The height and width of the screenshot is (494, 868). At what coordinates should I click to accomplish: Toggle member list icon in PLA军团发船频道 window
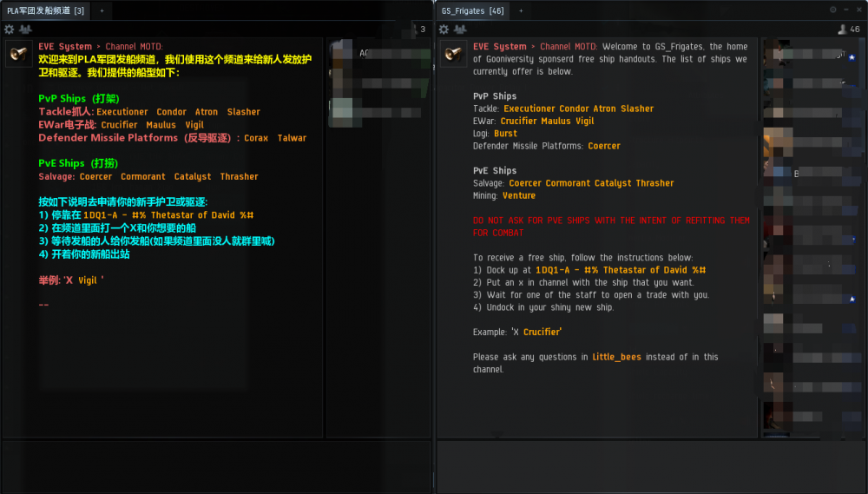(x=25, y=30)
